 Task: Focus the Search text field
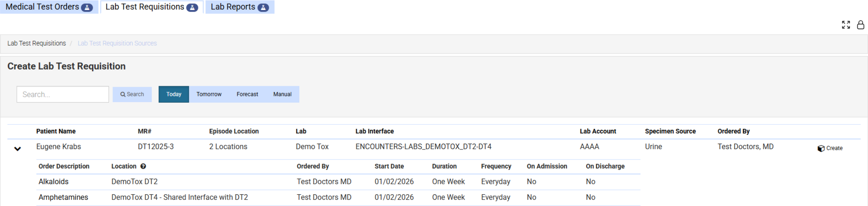pyautogui.click(x=63, y=94)
